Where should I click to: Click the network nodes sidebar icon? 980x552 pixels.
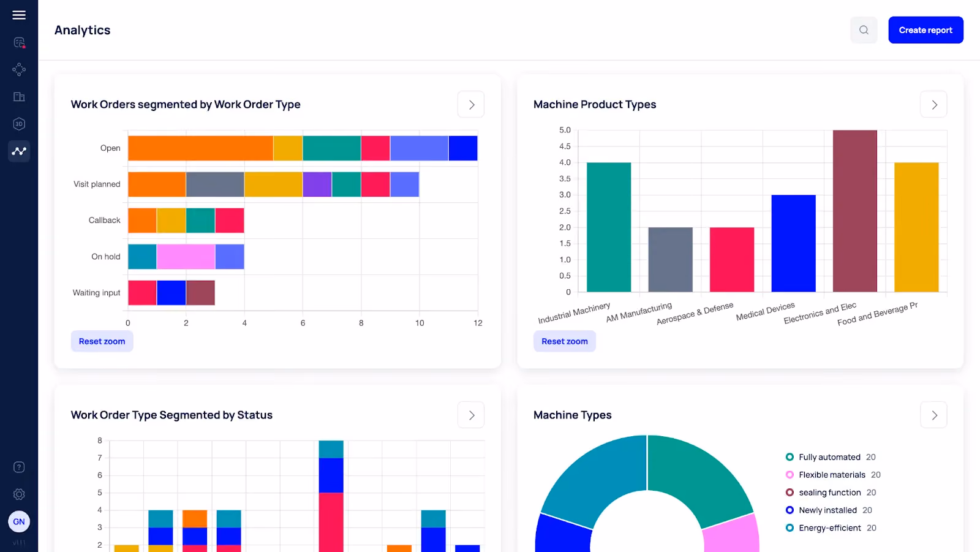(x=19, y=69)
